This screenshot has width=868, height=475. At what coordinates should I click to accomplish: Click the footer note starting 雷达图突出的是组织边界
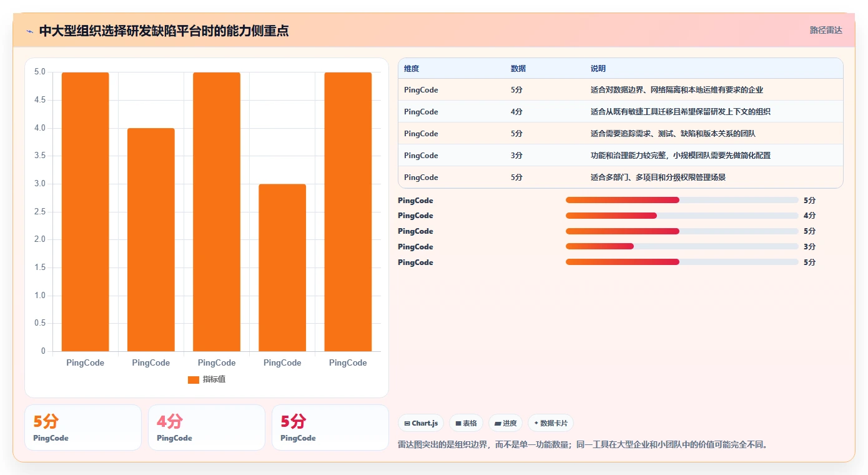click(x=583, y=445)
